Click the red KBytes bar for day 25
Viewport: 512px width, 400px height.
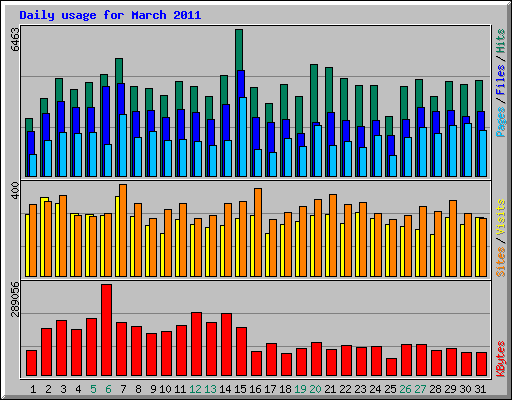391,367
